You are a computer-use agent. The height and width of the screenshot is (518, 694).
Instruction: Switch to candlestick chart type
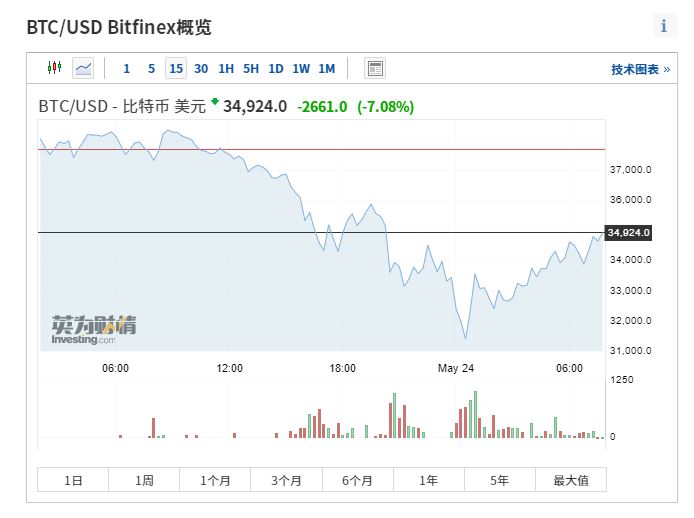[54, 68]
